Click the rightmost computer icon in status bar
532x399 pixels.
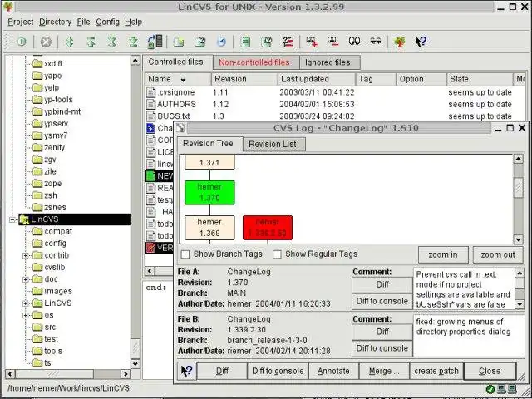(512, 389)
